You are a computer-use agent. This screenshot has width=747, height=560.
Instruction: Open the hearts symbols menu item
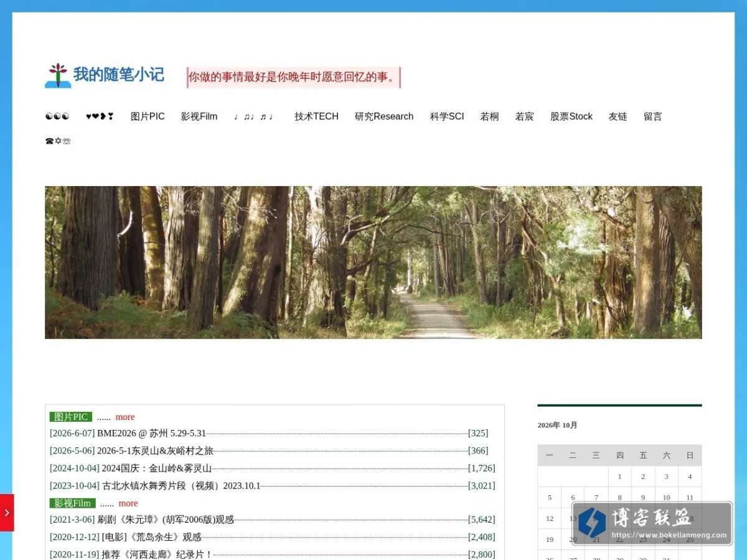click(x=100, y=116)
